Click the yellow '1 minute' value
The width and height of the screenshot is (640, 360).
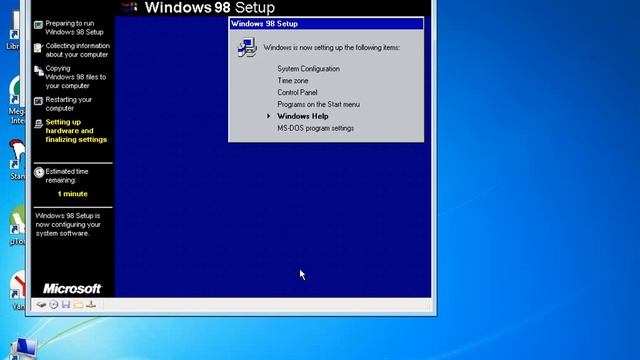coord(73,194)
